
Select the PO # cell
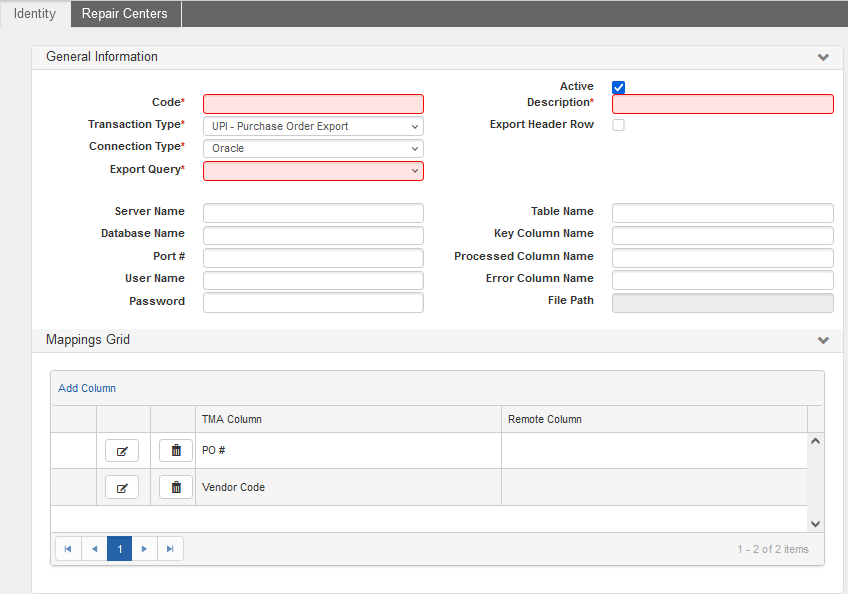point(348,451)
